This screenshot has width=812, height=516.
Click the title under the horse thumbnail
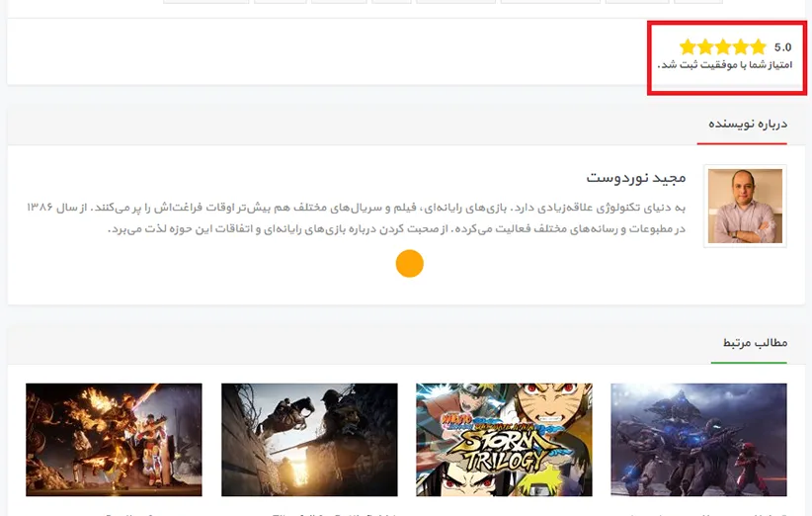[336, 512]
